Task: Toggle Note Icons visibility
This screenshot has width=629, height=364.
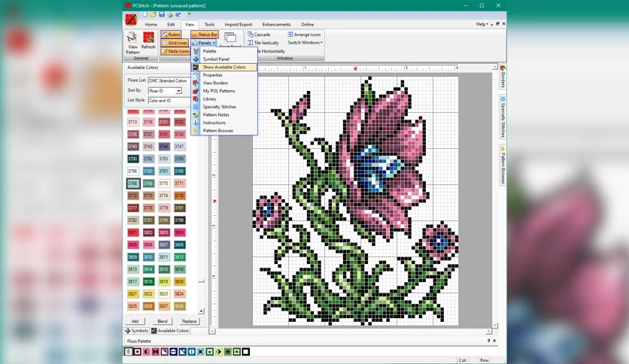Action: [x=175, y=51]
